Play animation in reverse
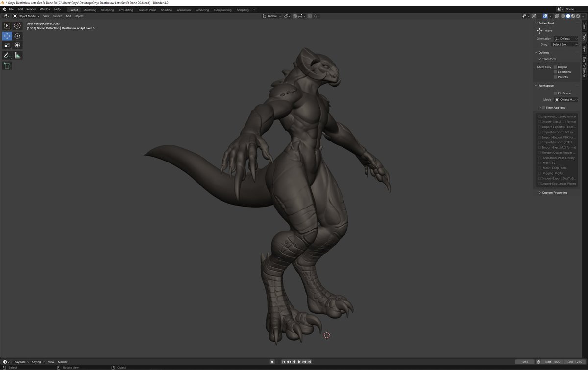Image resolution: width=588 pixels, height=370 pixels. click(x=294, y=362)
